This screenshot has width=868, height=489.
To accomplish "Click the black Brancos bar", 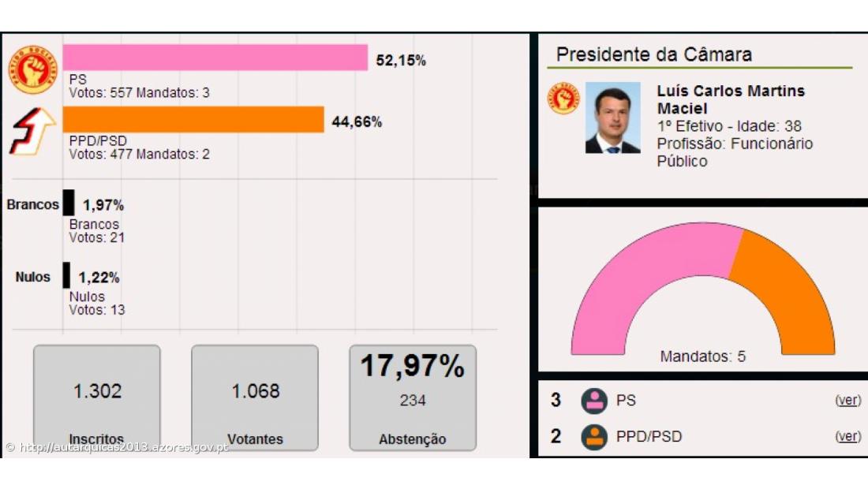I will (x=69, y=203).
